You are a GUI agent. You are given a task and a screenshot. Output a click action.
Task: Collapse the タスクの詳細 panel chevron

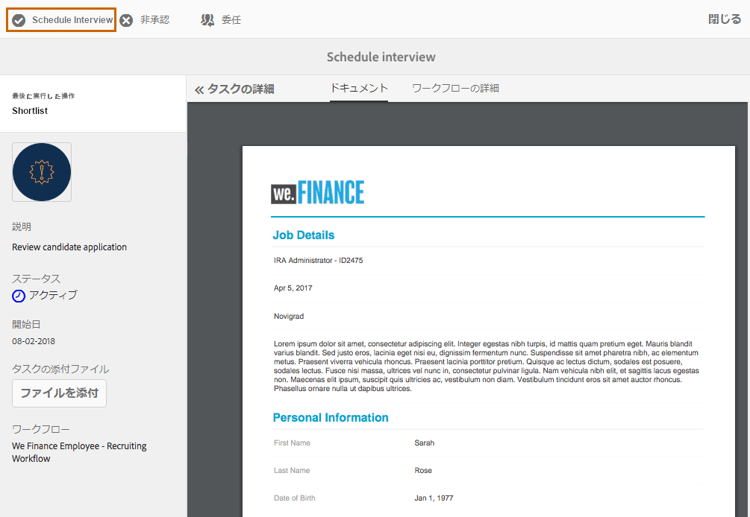[x=199, y=89]
